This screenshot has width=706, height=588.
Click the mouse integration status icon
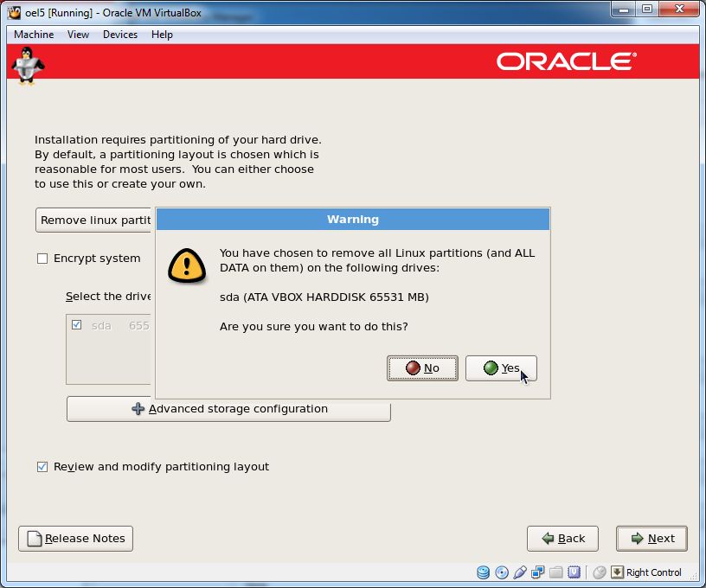pos(600,572)
